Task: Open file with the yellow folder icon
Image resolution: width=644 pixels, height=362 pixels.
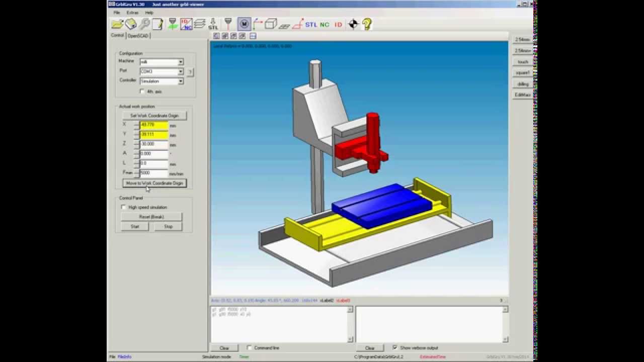Action: 117,24
